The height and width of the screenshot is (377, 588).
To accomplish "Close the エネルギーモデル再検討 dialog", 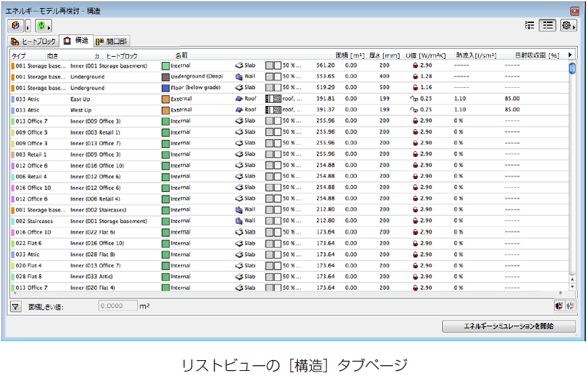I will (x=574, y=11).
